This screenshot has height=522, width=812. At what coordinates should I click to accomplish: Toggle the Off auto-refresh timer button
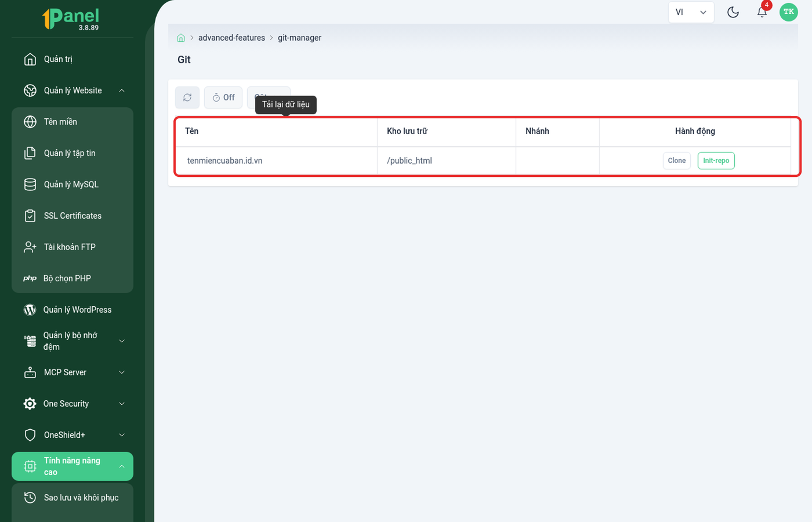pyautogui.click(x=223, y=97)
